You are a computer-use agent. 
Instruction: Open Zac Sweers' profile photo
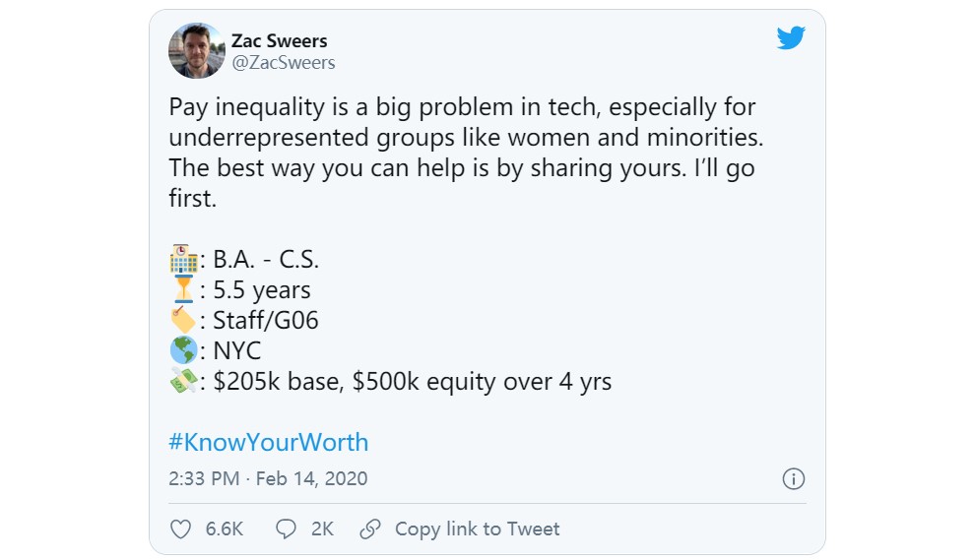pos(197,51)
